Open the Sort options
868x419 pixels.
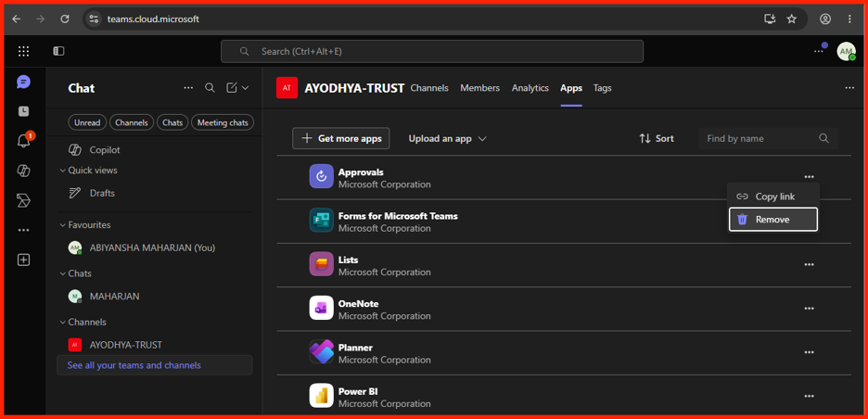[x=657, y=139]
